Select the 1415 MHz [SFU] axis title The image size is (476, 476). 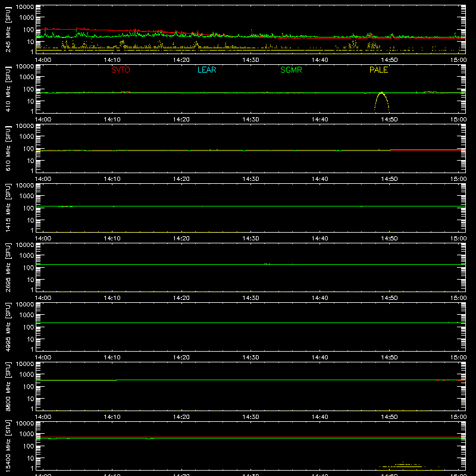pos(8,208)
